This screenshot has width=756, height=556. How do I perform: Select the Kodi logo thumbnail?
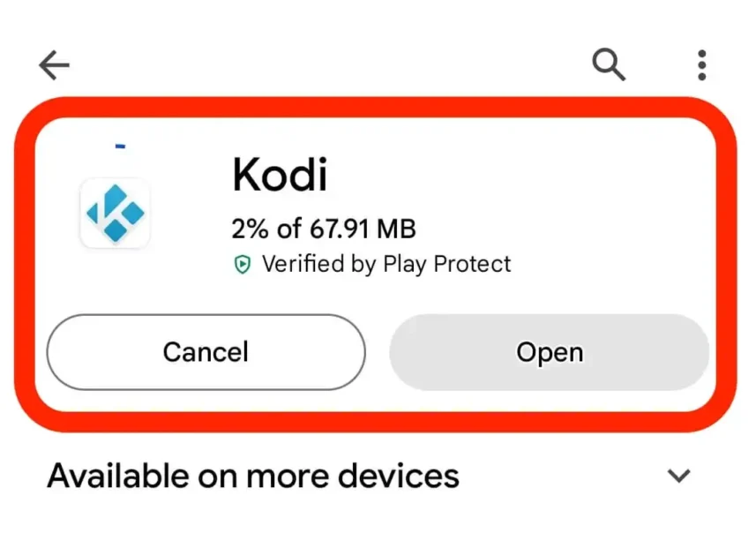click(x=115, y=214)
